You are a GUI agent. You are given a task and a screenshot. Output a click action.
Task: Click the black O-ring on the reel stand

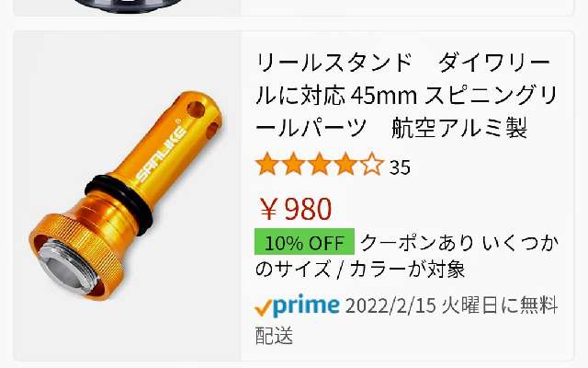tap(119, 202)
